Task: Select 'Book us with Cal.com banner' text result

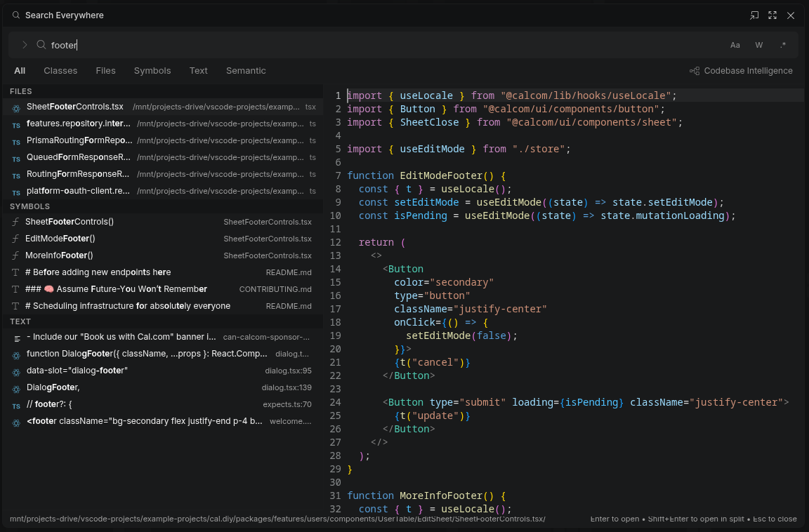Action: click(163, 337)
